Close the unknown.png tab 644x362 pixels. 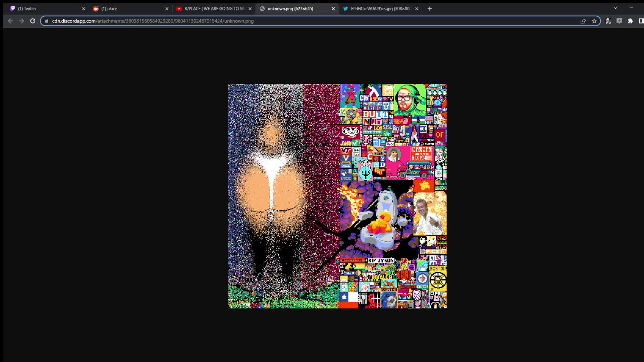[333, 9]
